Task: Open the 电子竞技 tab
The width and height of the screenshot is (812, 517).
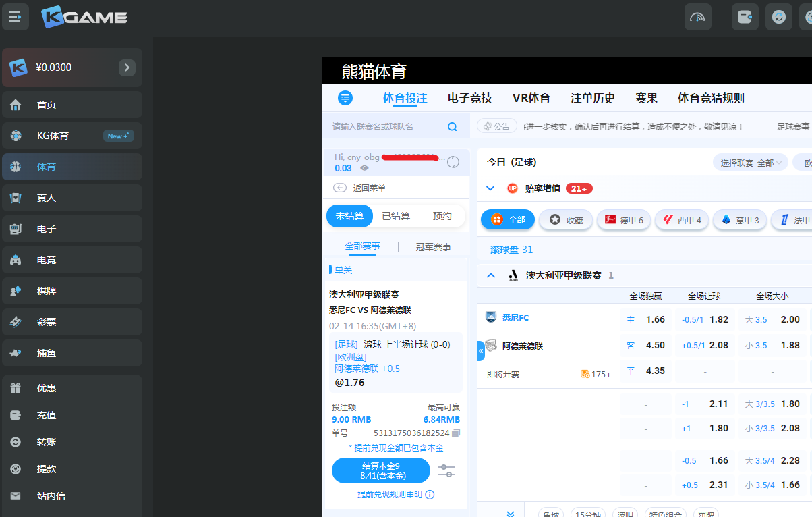Action: [469, 98]
